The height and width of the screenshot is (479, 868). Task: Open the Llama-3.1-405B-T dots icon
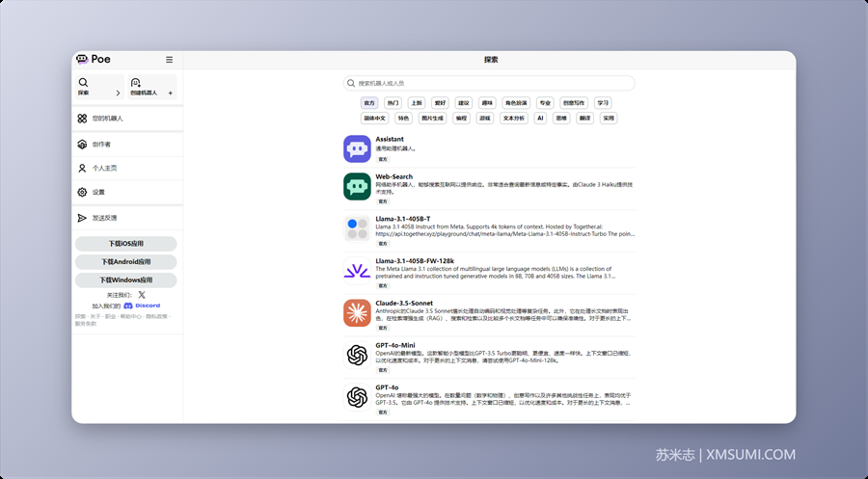[x=357, y=228]
